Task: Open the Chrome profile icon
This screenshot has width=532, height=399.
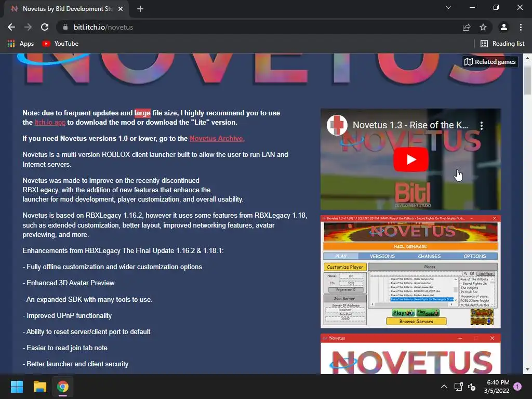Action: [x=504, y=27]
